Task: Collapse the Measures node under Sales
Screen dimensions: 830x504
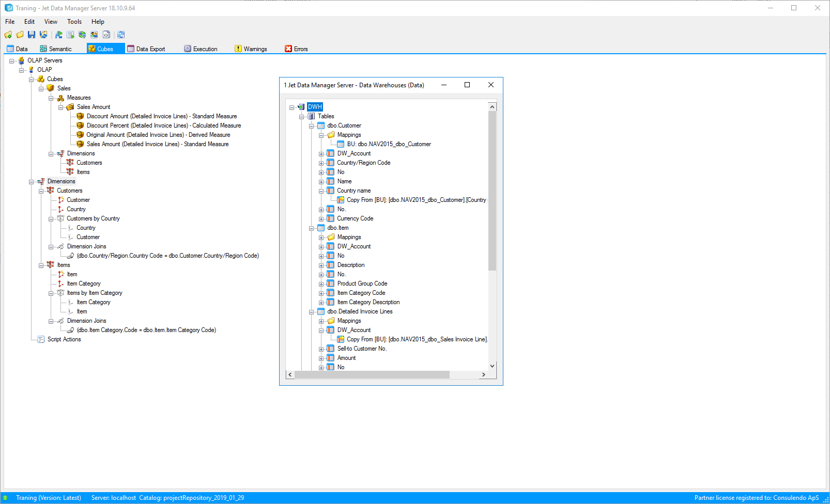Action: point(51,98)
